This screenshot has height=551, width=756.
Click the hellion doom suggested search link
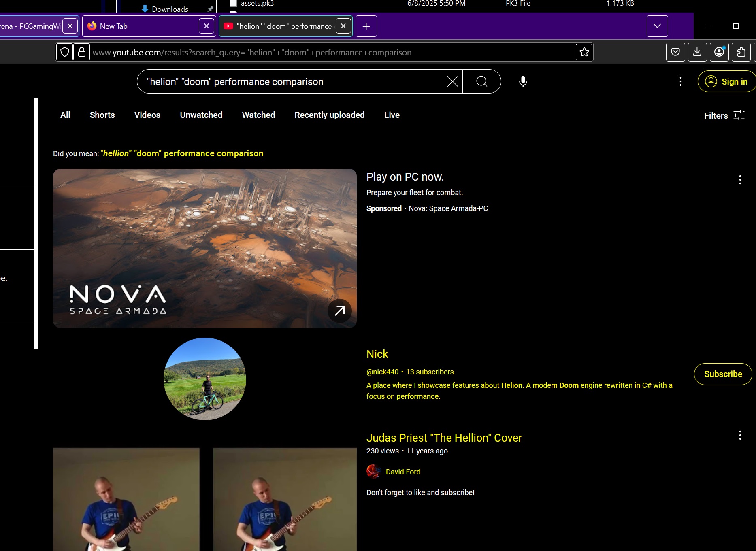click(x=182, y=153)
